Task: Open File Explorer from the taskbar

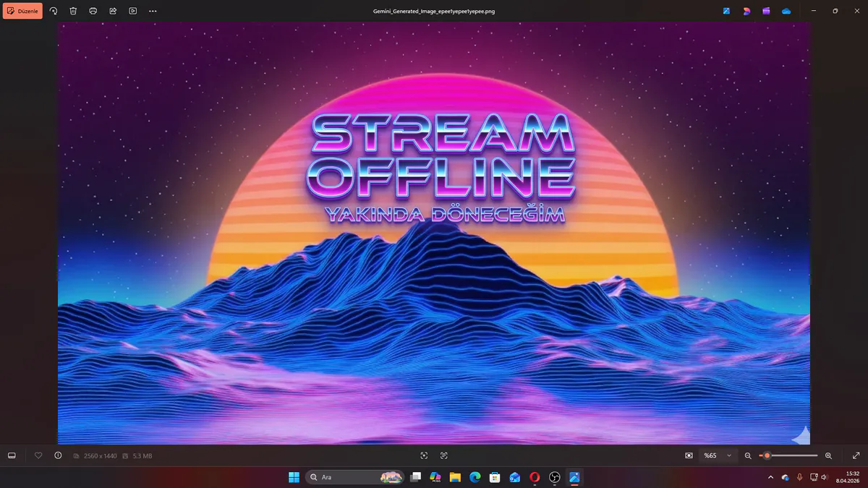Action: tap(455, 477)
